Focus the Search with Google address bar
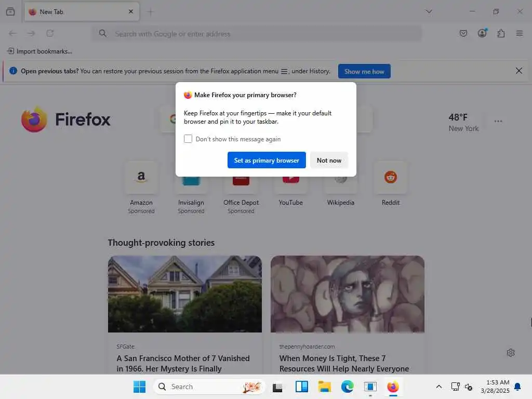 click(257, 34)
